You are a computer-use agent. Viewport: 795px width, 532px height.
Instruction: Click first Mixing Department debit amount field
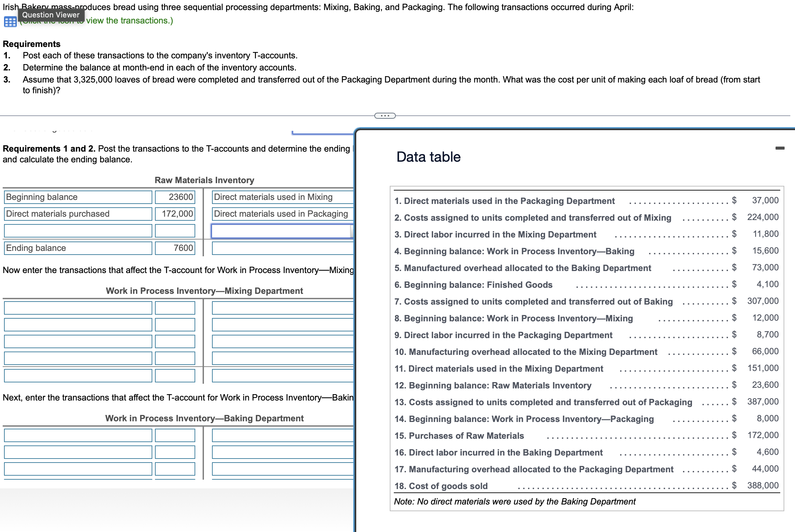pyautogui.click(x=175, y=308)
